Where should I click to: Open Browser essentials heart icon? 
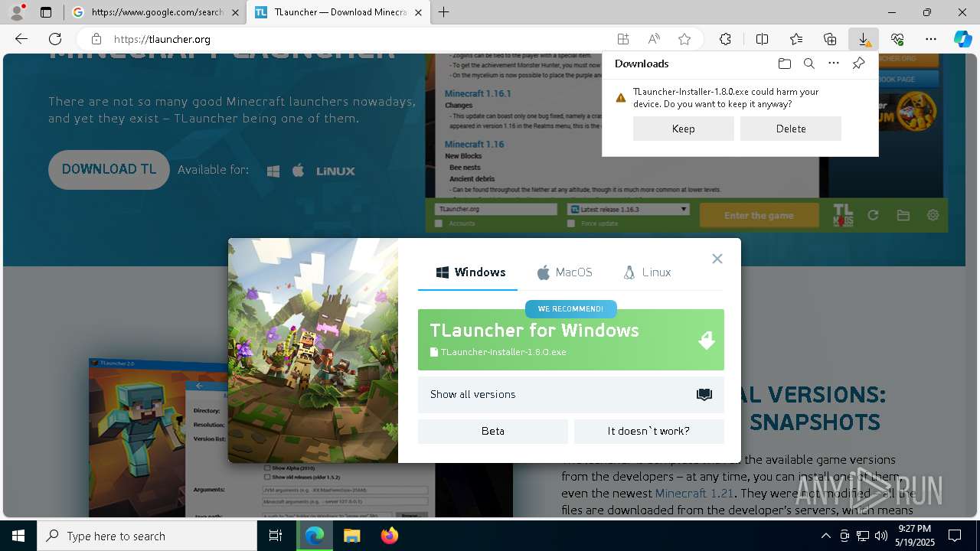[897, 39]
